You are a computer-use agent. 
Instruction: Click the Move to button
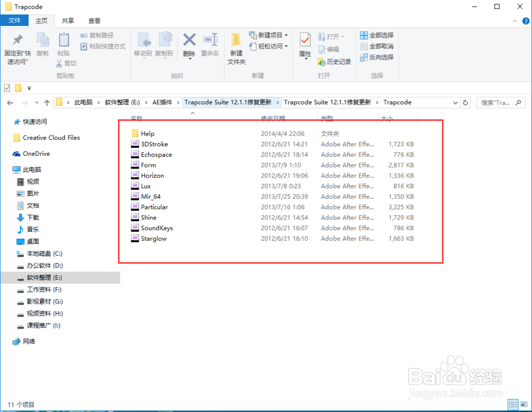[143, 45]
